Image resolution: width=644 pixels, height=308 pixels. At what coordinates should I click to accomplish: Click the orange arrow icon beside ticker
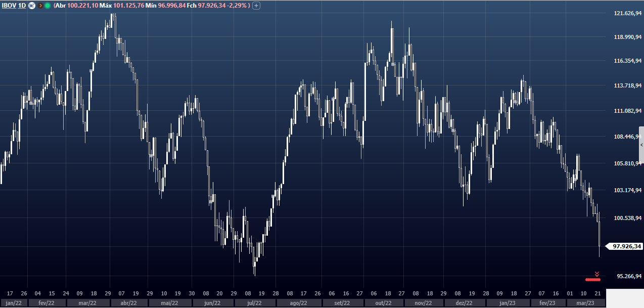[x=40, y=6]
